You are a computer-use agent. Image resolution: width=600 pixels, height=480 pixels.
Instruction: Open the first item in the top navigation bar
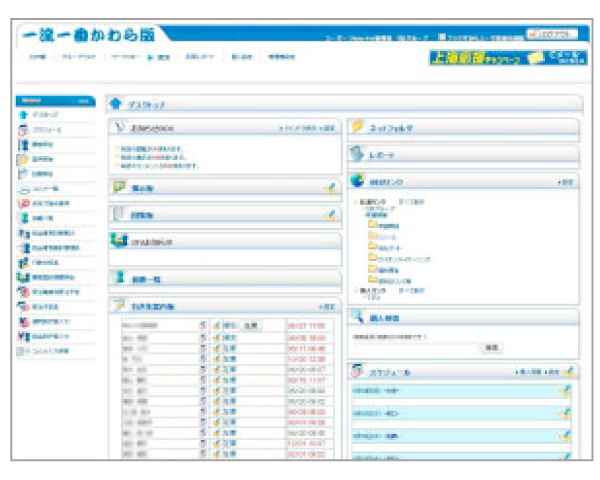(x=36, y=58)
